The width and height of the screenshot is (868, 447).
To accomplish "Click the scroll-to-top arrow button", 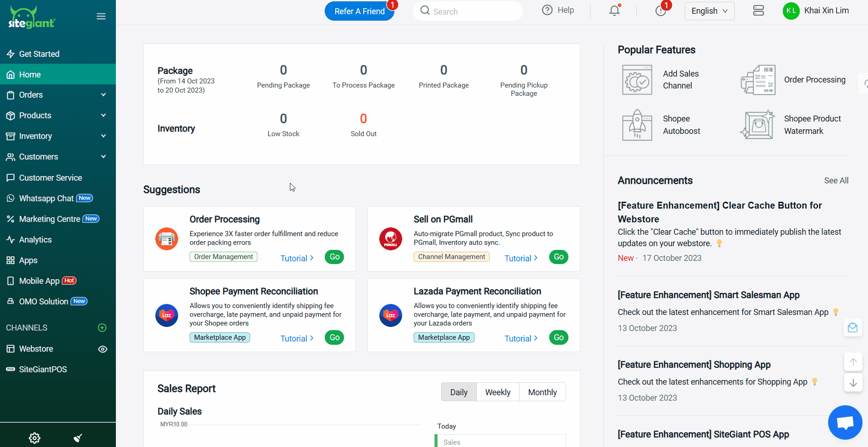I will [x=853, y=362].
